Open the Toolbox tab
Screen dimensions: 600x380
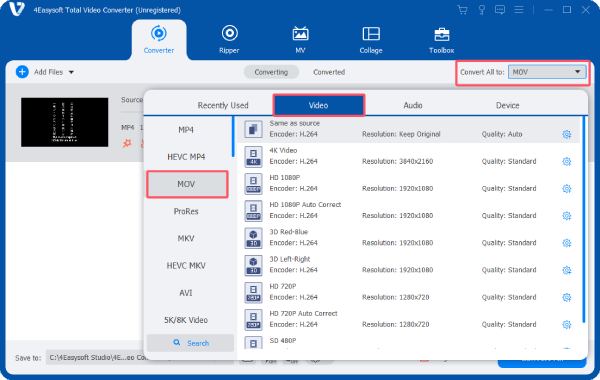click(442, 40)
